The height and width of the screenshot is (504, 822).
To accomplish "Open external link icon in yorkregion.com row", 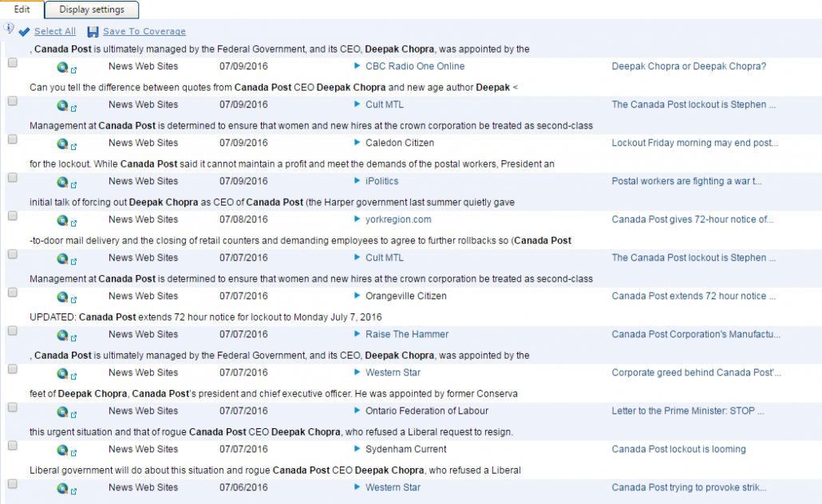I will click(74, 222).
